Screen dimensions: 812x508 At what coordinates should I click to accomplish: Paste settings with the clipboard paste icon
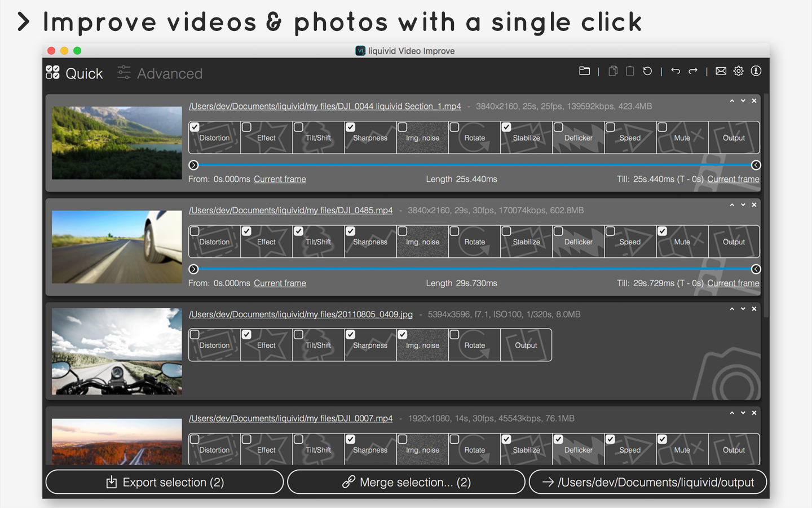[x=630, y=71]
